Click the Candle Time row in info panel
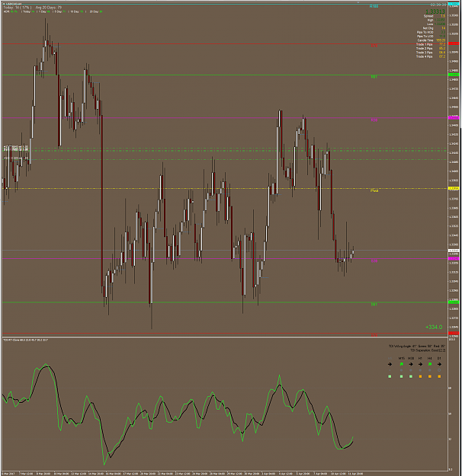 [x=432, y=40]
